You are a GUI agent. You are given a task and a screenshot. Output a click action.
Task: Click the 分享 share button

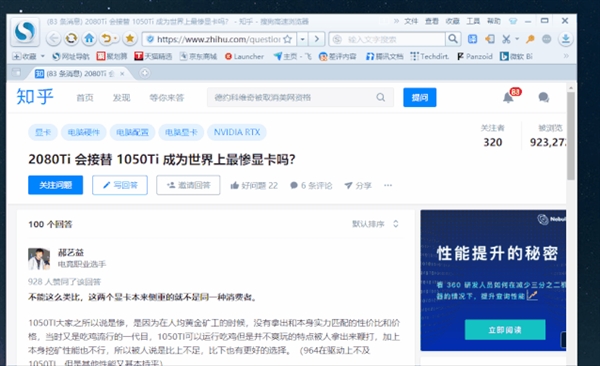(x=358, y=186)
